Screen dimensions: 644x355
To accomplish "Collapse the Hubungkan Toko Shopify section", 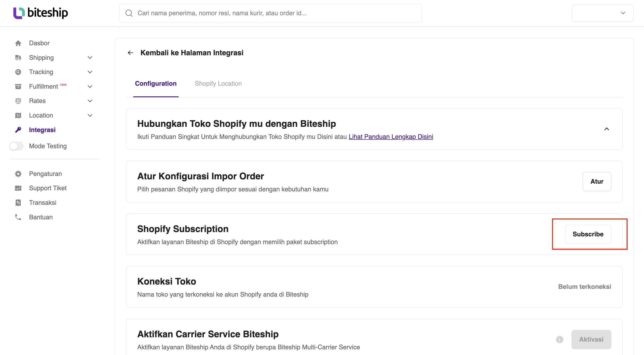I will pos(607,129).
